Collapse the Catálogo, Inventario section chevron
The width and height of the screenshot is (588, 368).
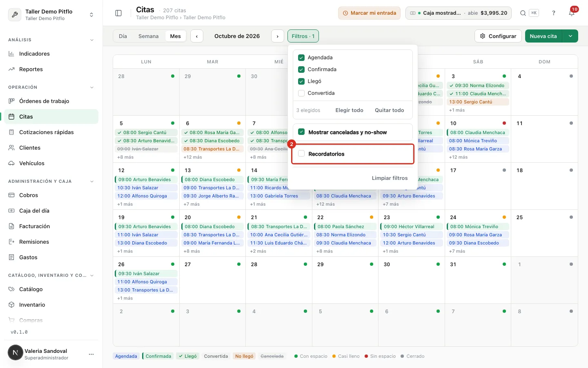91,276
